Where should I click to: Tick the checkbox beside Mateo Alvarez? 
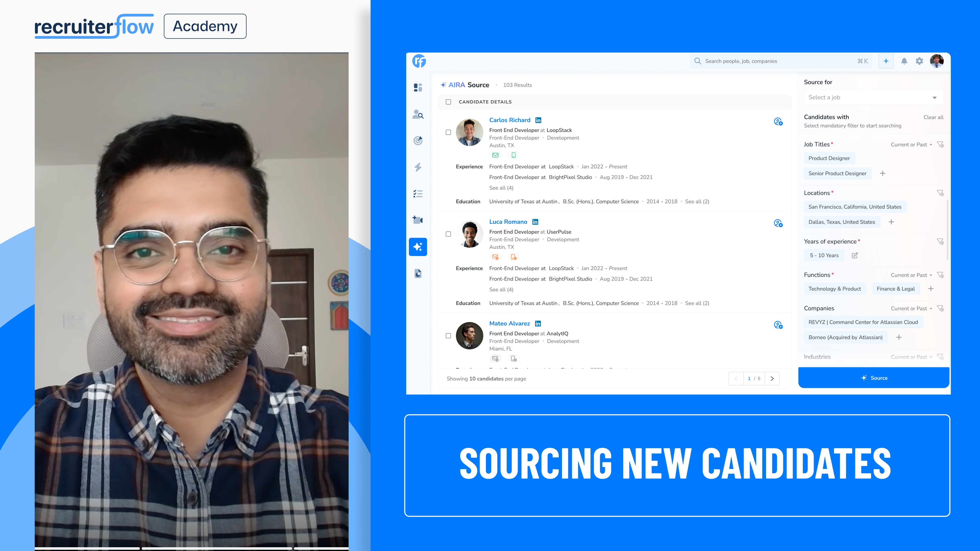pyautogui.click(x=448, y=336)
